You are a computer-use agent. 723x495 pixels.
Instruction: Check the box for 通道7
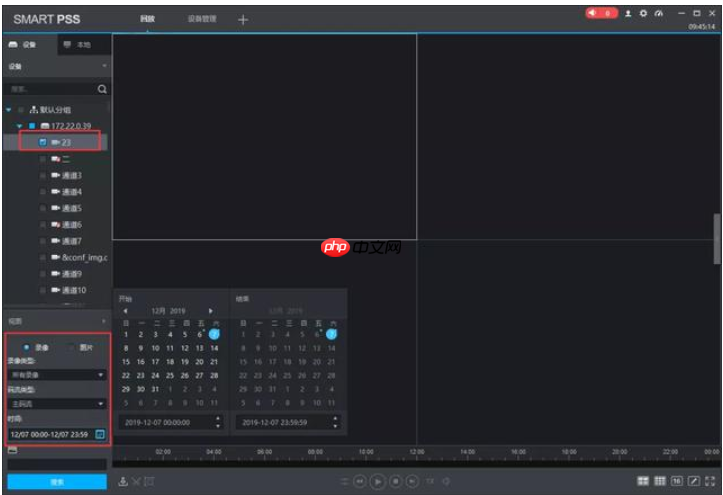42,241
